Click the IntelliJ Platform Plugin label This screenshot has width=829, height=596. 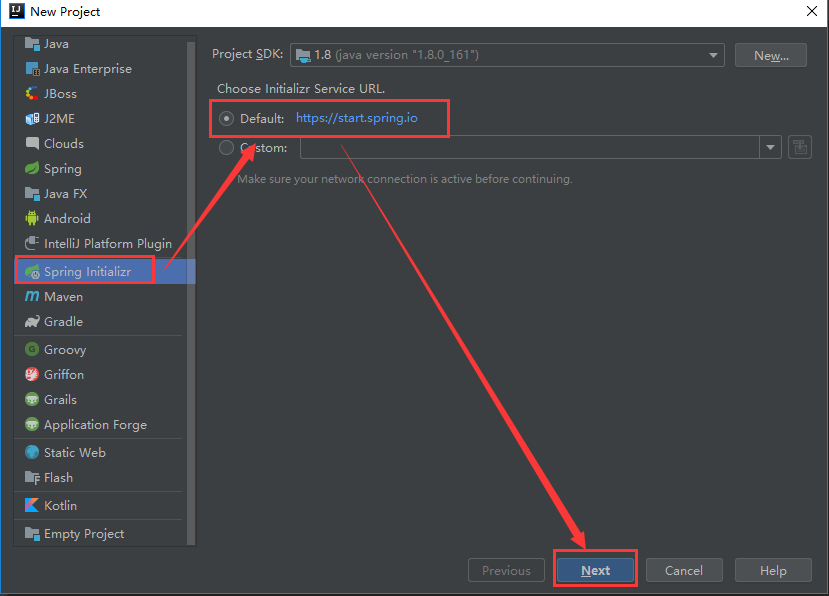click(108, 243)
